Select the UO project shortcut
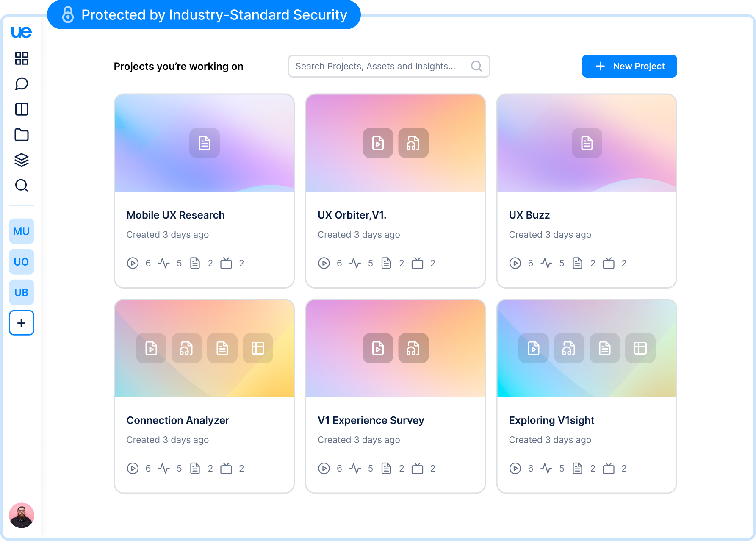 coord(22,262)
